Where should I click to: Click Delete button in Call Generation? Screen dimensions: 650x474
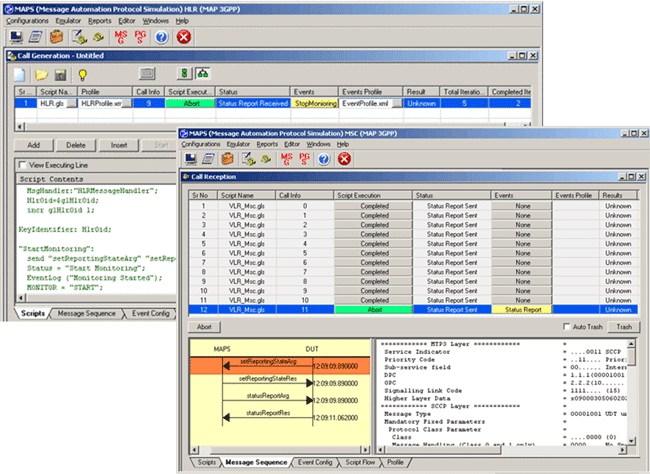click(x=76, y=145)
